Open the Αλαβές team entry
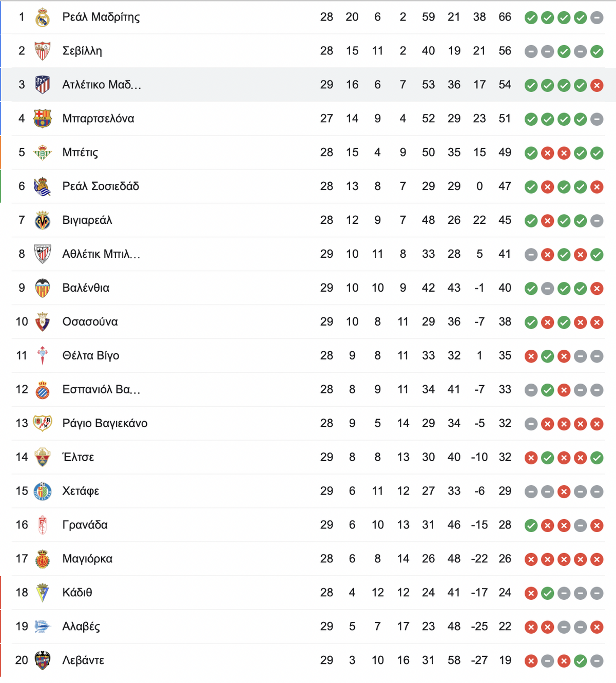This screenshot has height=683, width=616. point(81,627)
